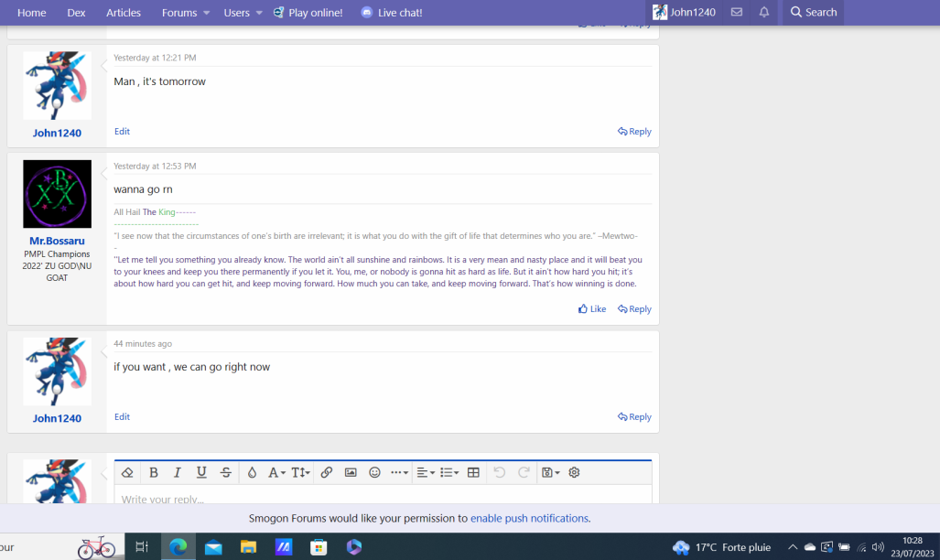Screen dimensions: 940x560
Task: Open the text color droplet picker
Action: [x=252, y=473]
